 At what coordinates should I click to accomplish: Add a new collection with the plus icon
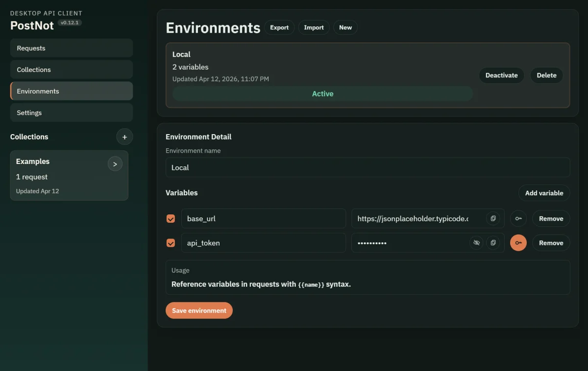tap(124, 137)
